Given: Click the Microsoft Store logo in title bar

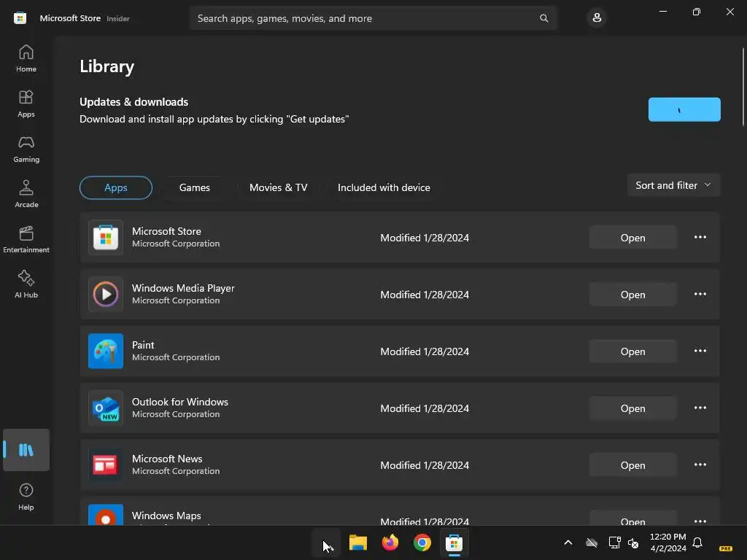Looking at the screenshot, I should coord(20,18).
